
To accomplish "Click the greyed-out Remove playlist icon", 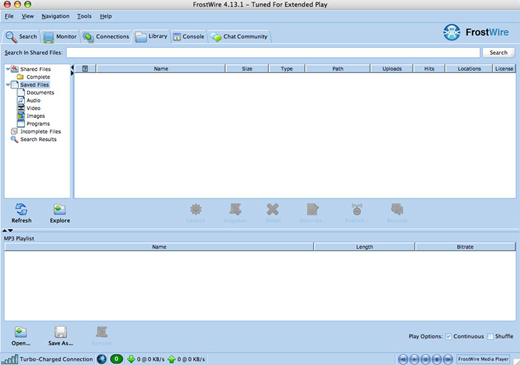I will click(102, 332).
